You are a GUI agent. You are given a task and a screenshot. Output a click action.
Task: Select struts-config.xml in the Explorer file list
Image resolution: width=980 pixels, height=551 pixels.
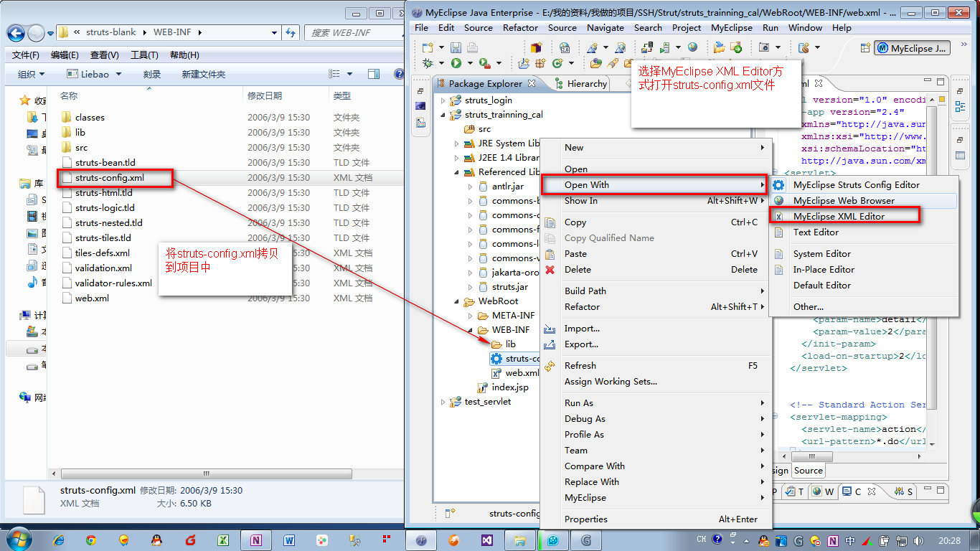coord(110,177)
